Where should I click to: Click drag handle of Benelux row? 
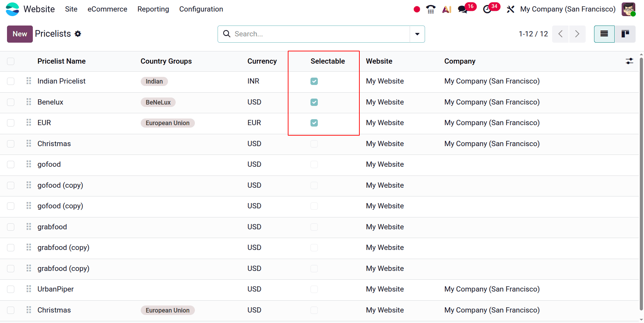click(29, 102)
